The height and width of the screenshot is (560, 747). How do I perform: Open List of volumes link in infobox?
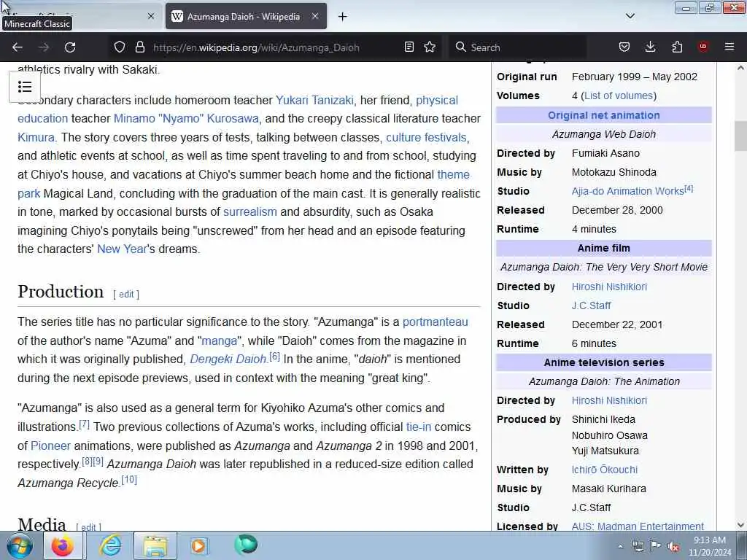point(619,96)
